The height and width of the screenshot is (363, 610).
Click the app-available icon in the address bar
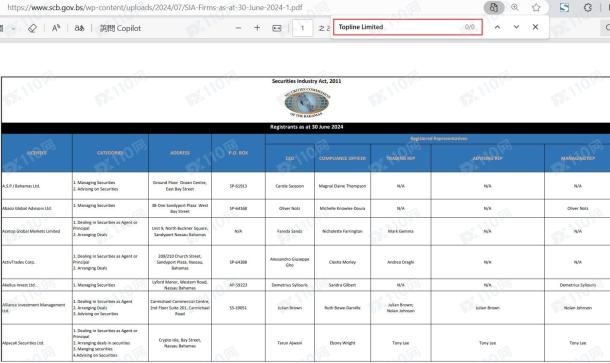tap(494, 7)
